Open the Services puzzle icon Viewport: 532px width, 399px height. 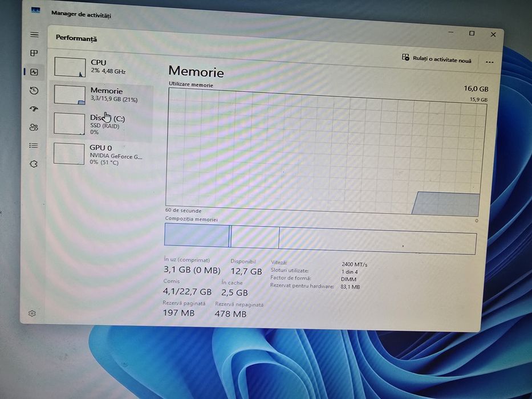33,164
